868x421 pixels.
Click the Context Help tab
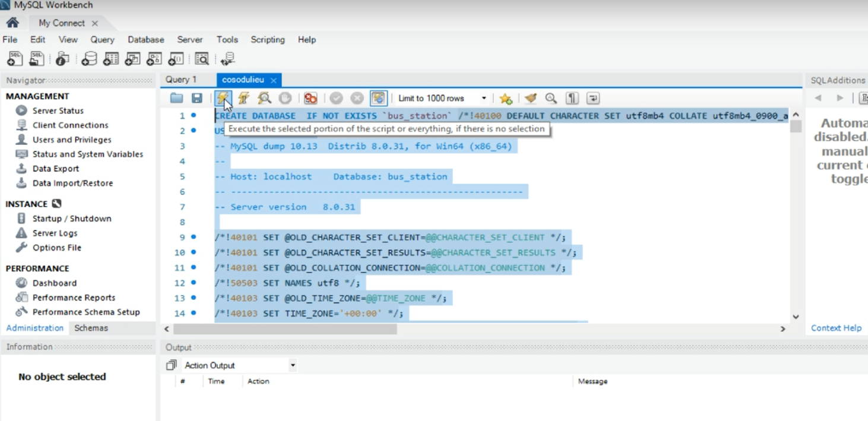tap(836, 328)
